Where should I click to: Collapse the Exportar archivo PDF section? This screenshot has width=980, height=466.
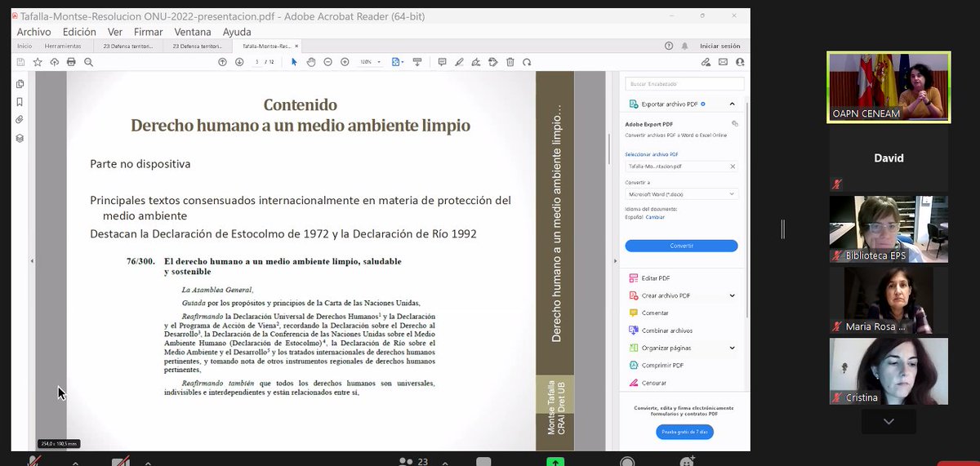coord(732,104)
